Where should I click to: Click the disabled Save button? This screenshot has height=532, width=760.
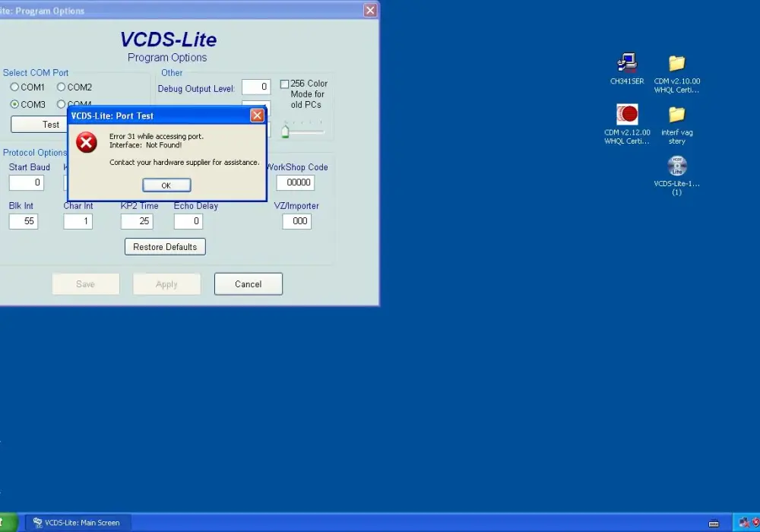point(85,284)
